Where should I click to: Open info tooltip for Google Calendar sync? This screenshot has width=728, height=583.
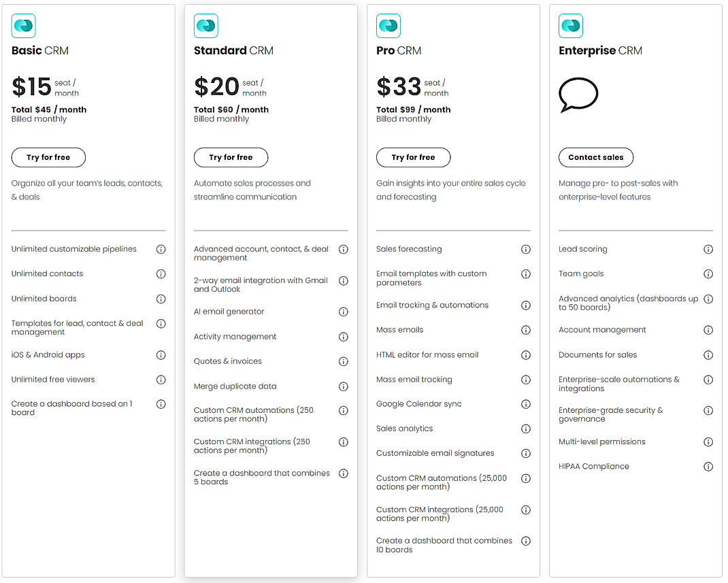point(526,403)
